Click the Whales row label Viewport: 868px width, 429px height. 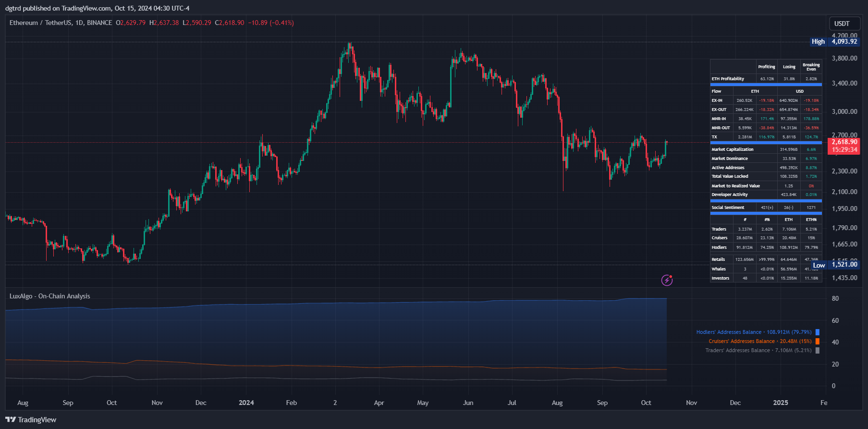click(x=719, y=269)
